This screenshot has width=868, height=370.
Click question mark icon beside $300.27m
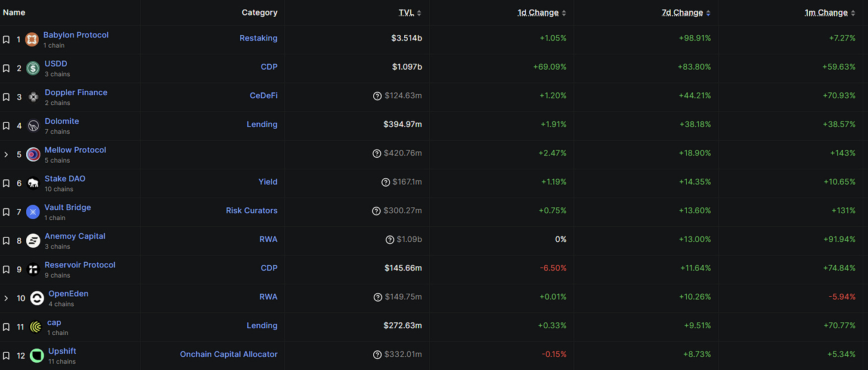376,211
